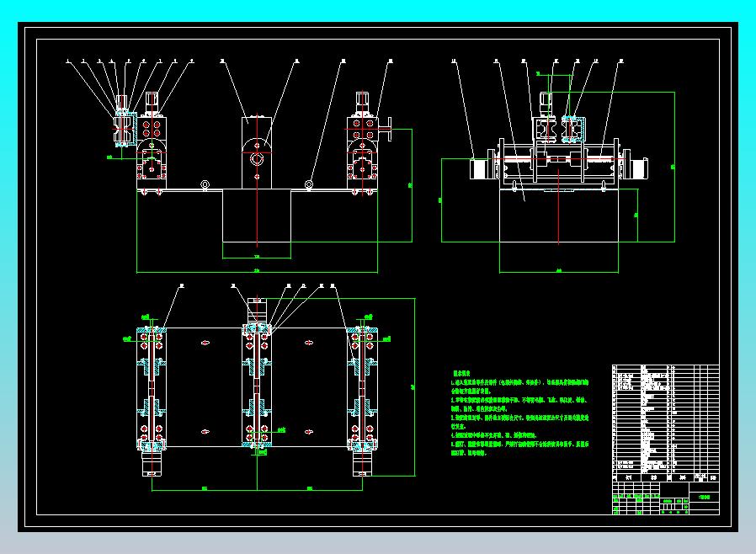Click the cyan roller housing in front view
The image size is (756, 554).
(x=124, y=128)
